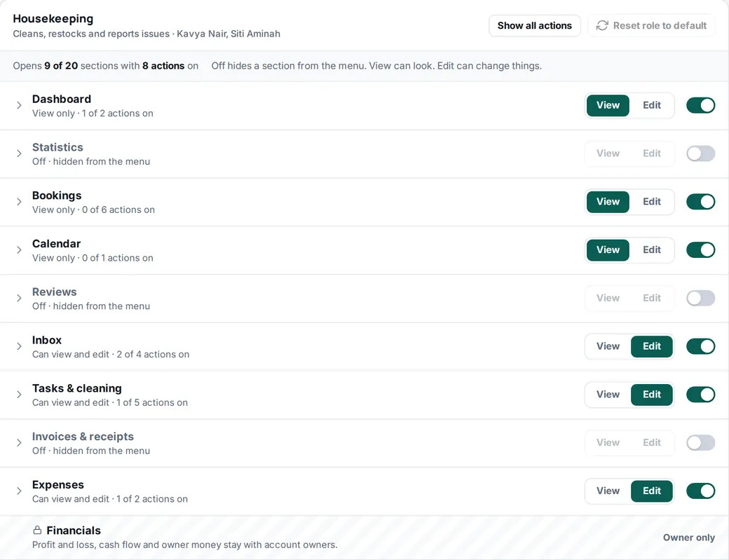Turn off the Dashboard section toggle

point(701,106)
